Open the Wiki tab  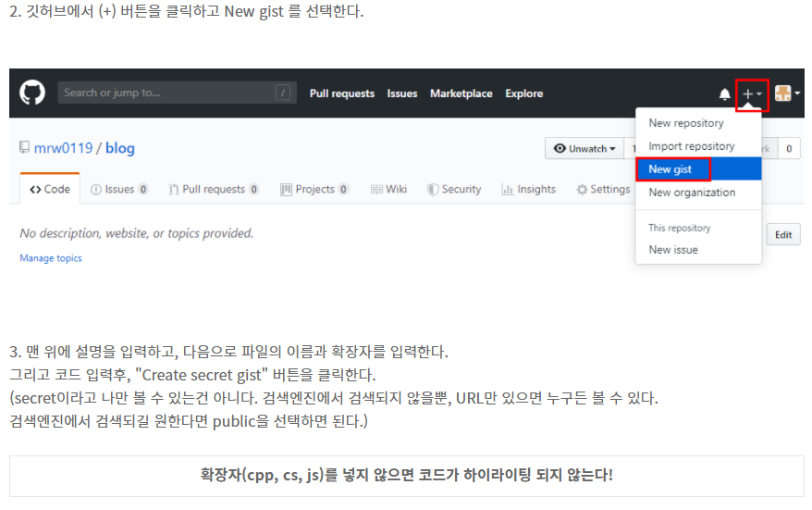389,189
